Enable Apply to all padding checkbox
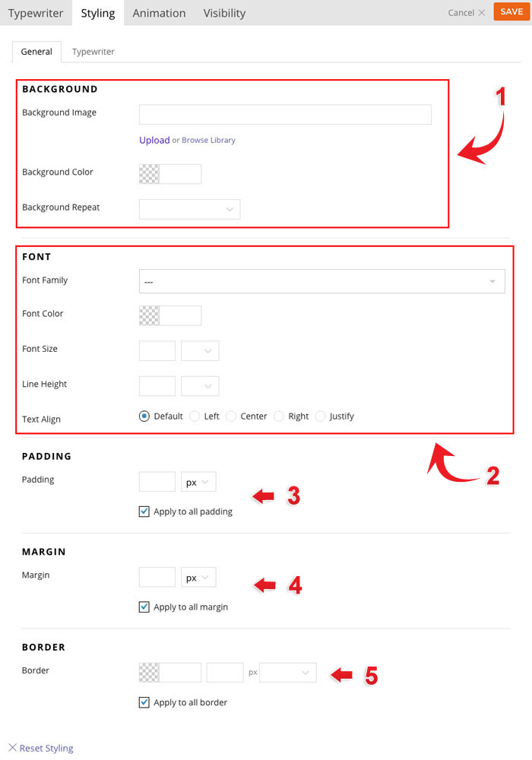 [x=144, y=512]
